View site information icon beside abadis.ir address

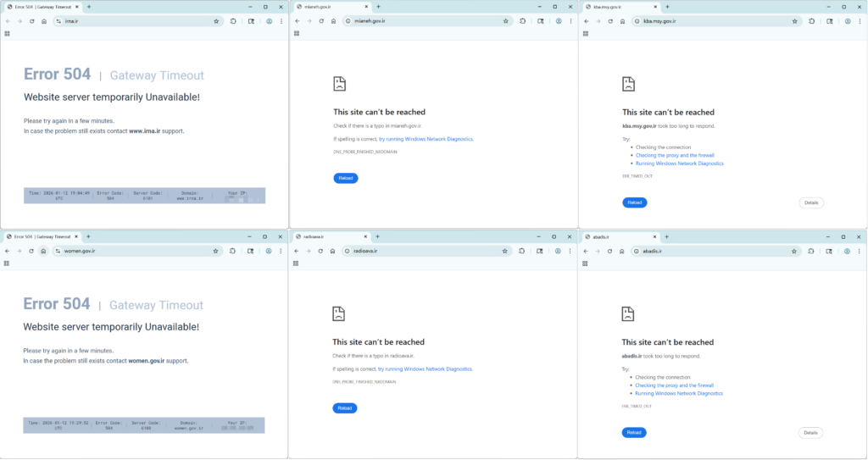637,251
